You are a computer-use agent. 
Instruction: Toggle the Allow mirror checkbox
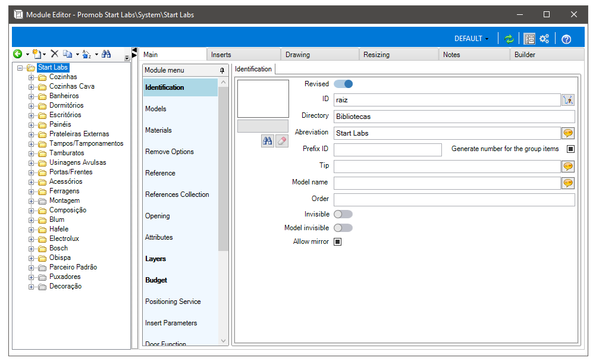click(x=337, y=241)
